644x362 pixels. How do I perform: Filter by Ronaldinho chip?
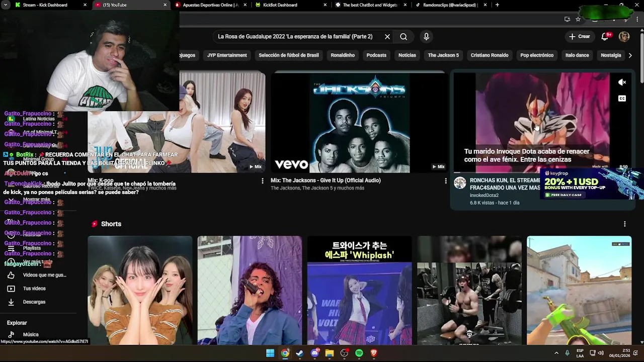343,55
